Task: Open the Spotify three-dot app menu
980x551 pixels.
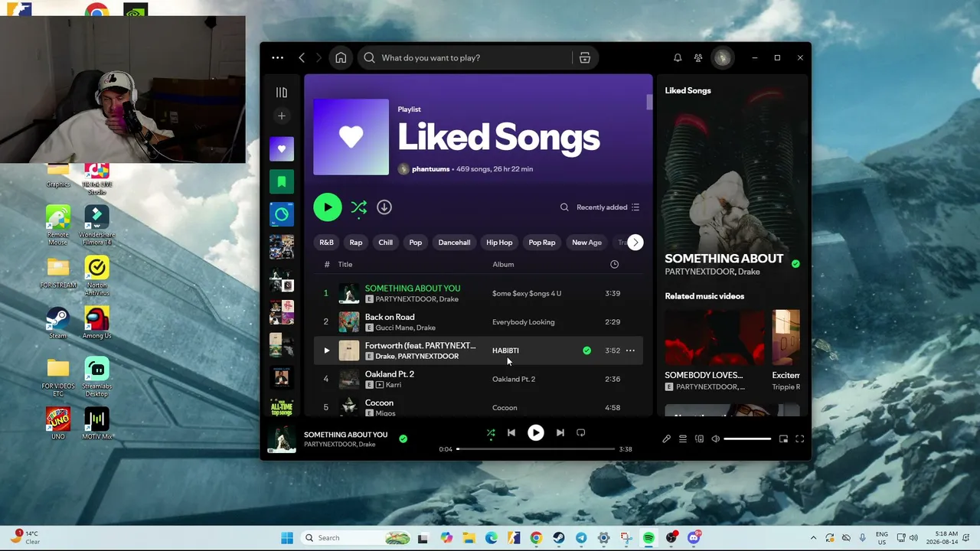Action: [277, 57]
